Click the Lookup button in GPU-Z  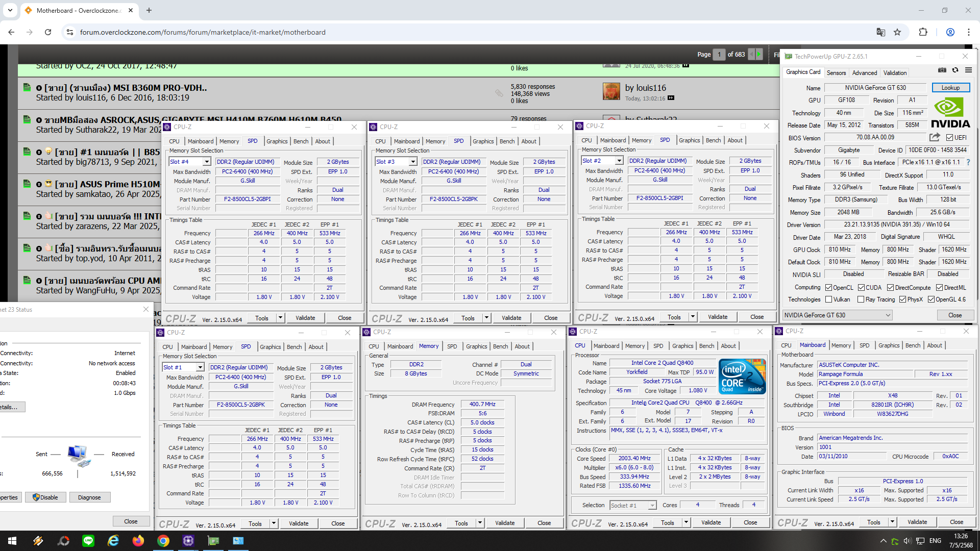[950, 88]
